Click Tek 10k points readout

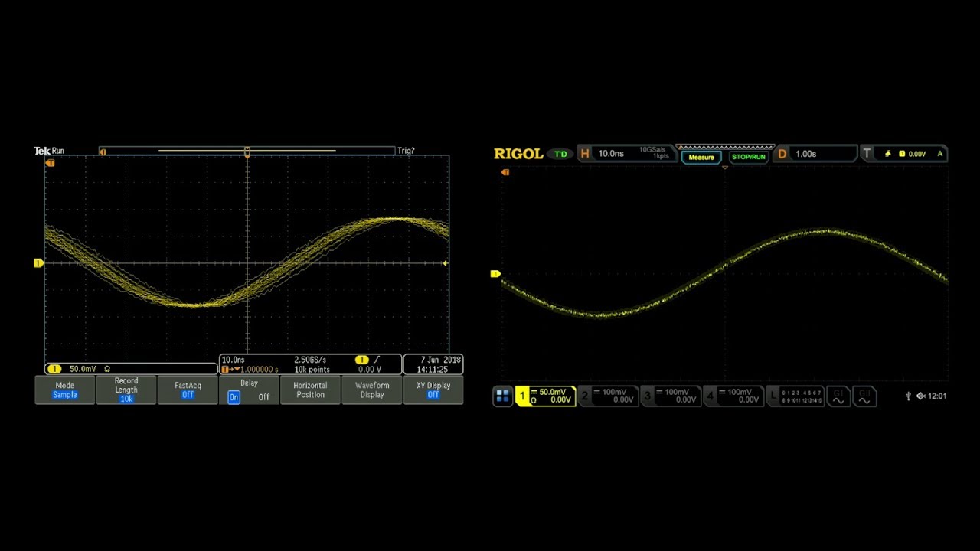coord(312,370)
